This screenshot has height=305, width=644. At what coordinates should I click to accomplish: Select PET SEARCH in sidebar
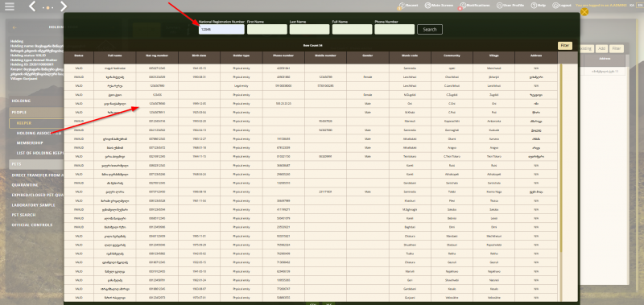point(23,215)
